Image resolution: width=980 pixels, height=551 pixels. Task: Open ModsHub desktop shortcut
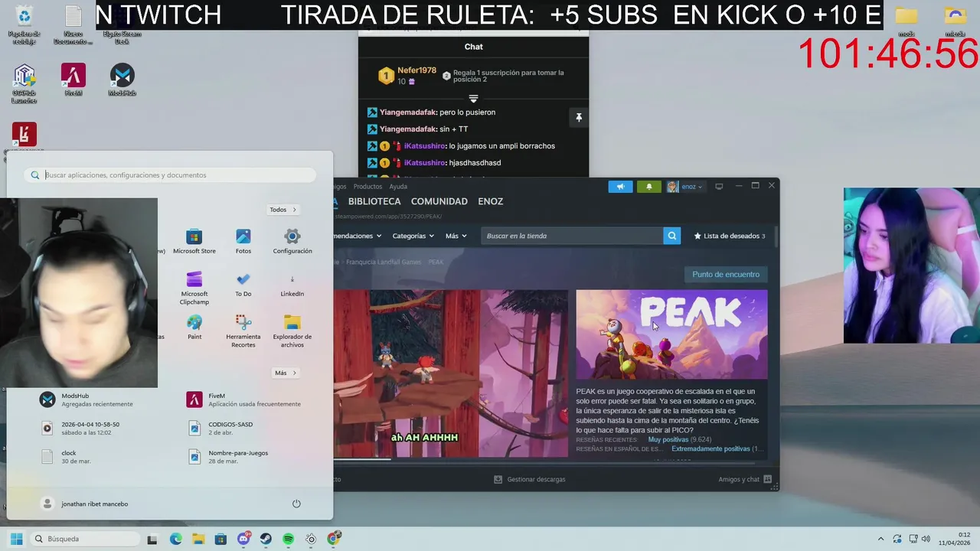click(122, 80)
